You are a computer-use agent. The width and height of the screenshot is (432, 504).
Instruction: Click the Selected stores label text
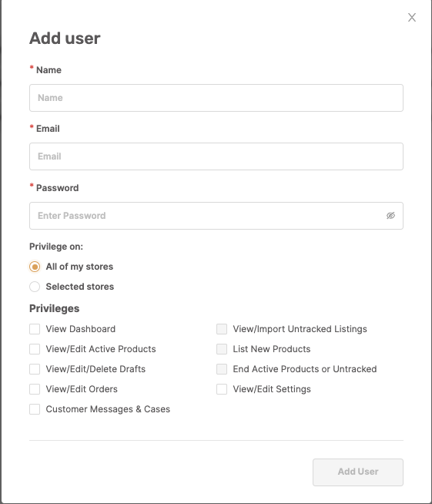point(80,287)
